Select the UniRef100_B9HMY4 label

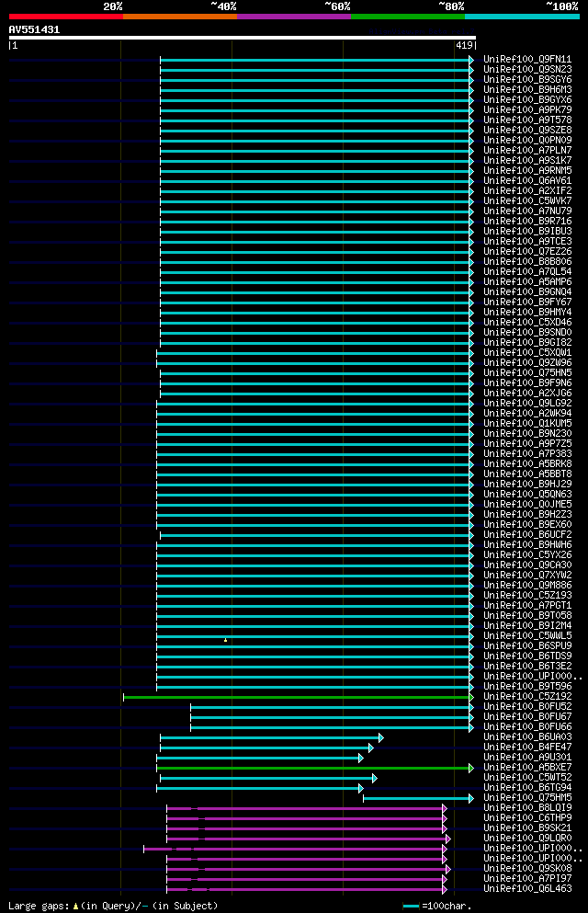[x=527, y=312]
